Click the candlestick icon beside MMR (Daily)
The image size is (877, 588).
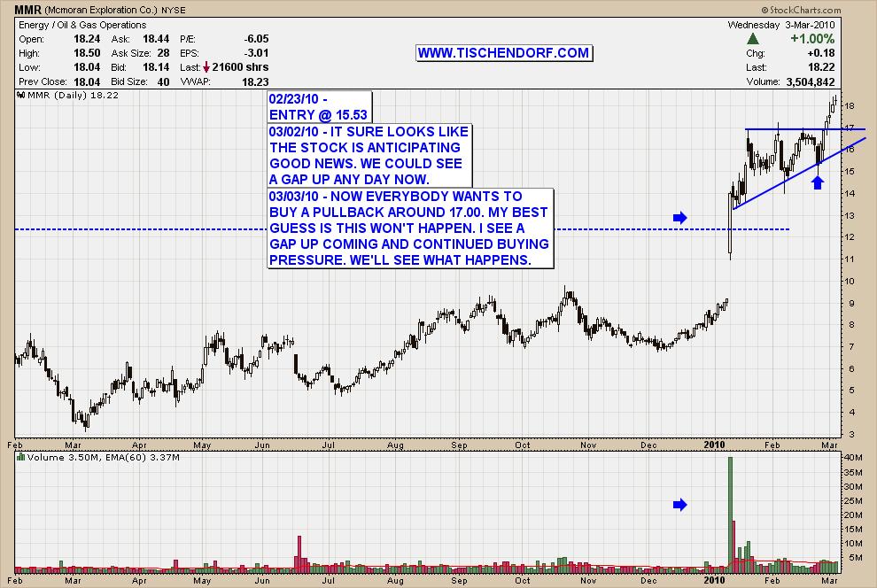point(21,94)
